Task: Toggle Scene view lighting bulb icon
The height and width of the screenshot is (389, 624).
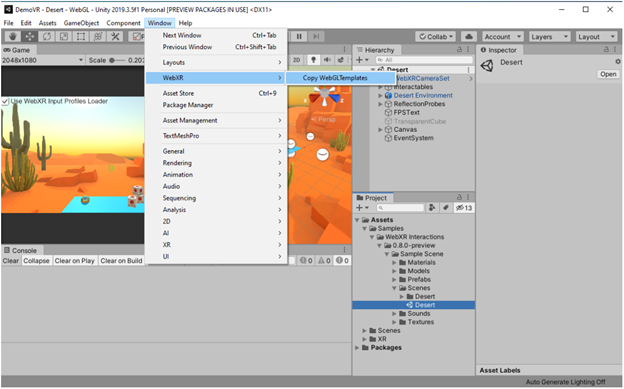Action: [x=314, y=60]
